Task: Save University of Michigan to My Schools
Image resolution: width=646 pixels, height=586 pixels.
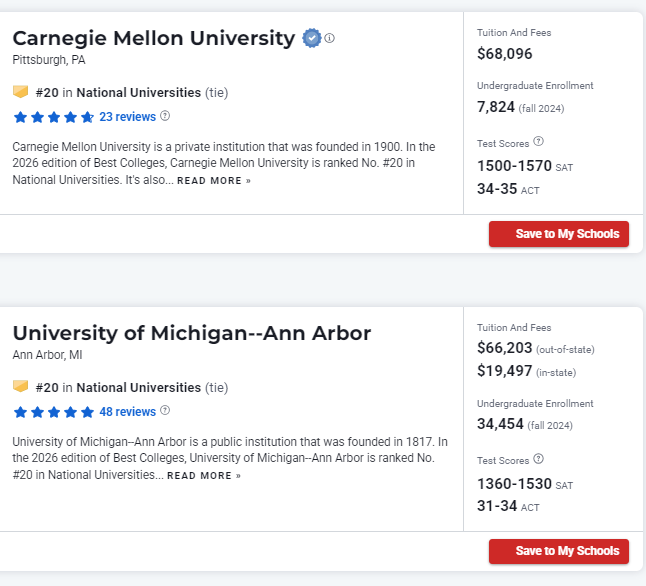Action: [558, 551]
